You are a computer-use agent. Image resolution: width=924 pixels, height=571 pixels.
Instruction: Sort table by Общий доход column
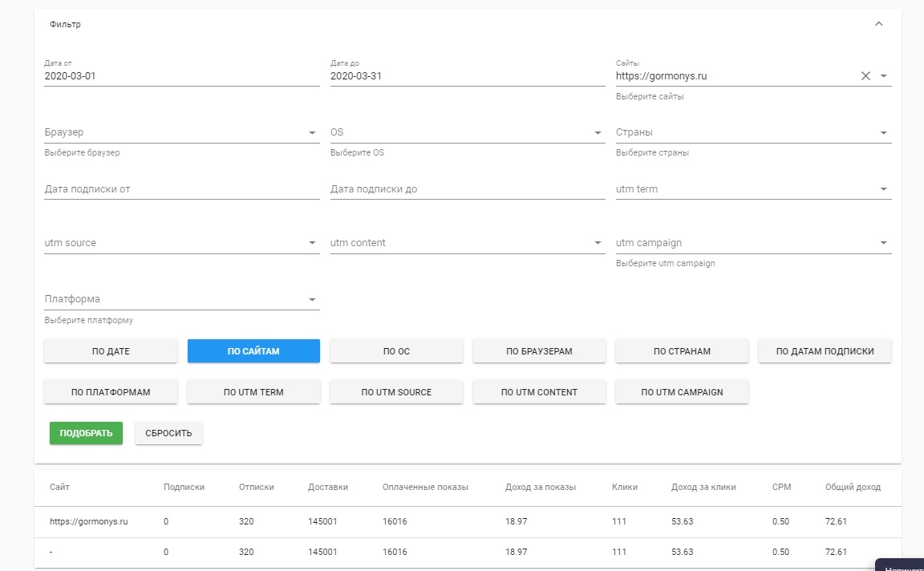click(x=853, y=487)
